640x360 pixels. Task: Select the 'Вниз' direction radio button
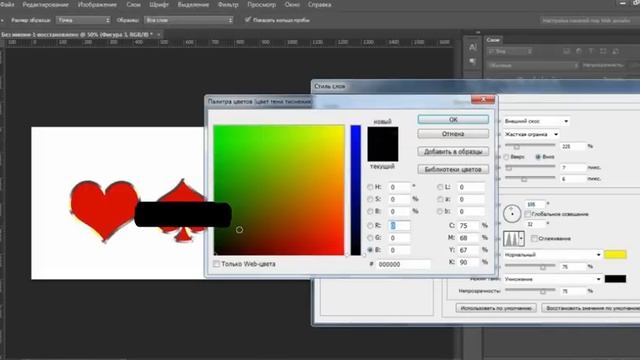(x=538, y=157)
